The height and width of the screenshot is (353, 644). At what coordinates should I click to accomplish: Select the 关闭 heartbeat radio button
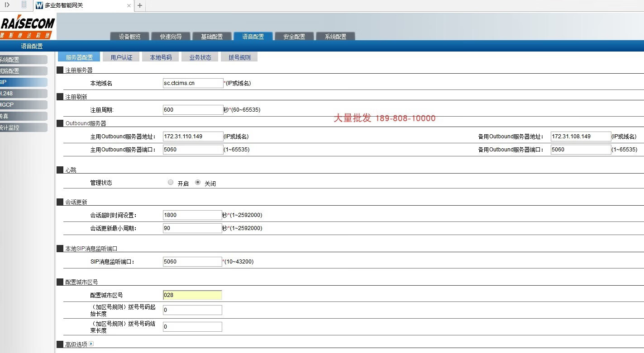198,183
